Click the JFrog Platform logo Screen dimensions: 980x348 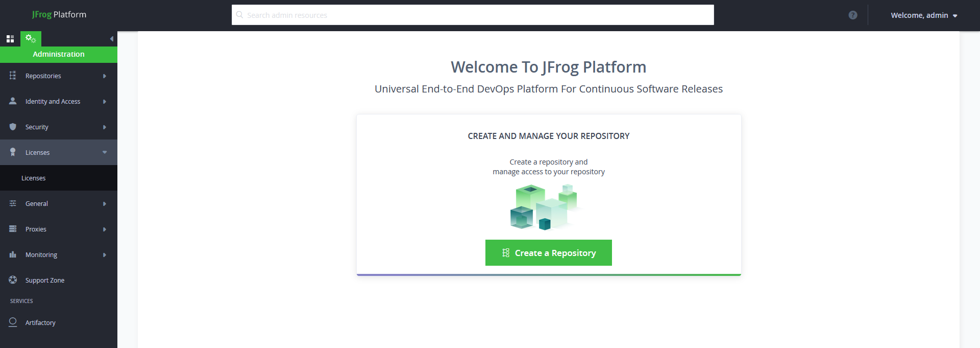click(59, 14)
